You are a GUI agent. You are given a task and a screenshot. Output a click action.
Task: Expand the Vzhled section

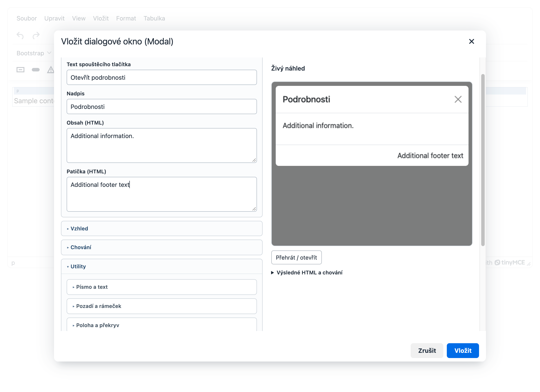tap(162, 228)
